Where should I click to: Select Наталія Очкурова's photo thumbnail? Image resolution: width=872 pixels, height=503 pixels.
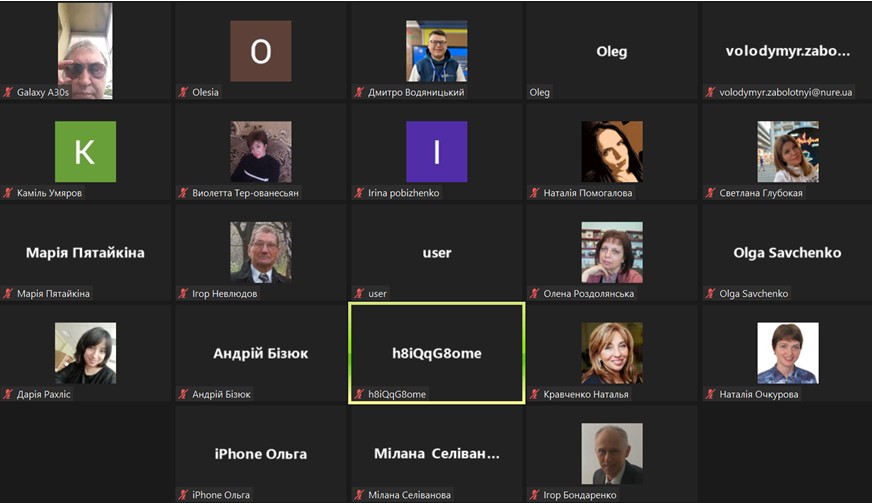click(x=787, y=353)
